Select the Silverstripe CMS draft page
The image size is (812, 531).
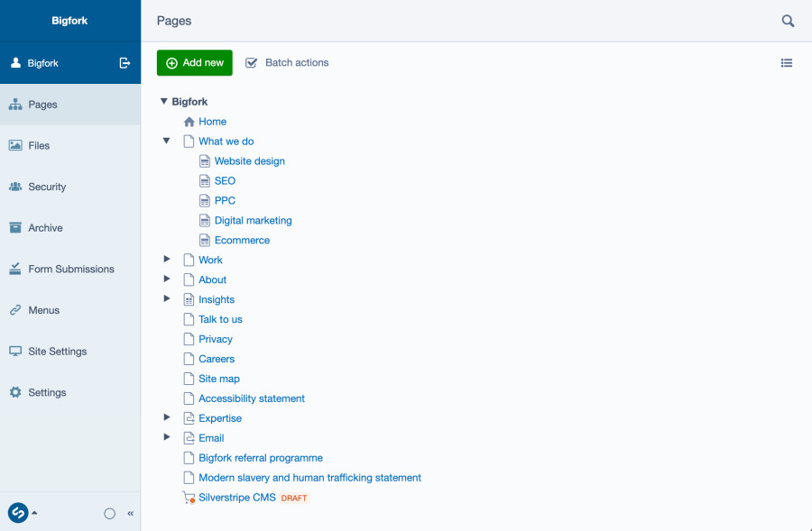click(x=236, y=497)
